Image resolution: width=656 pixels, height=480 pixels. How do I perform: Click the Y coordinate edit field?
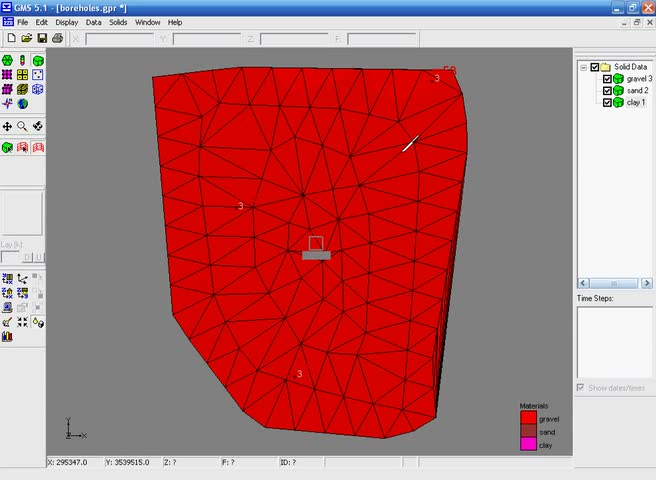(207, 39)
